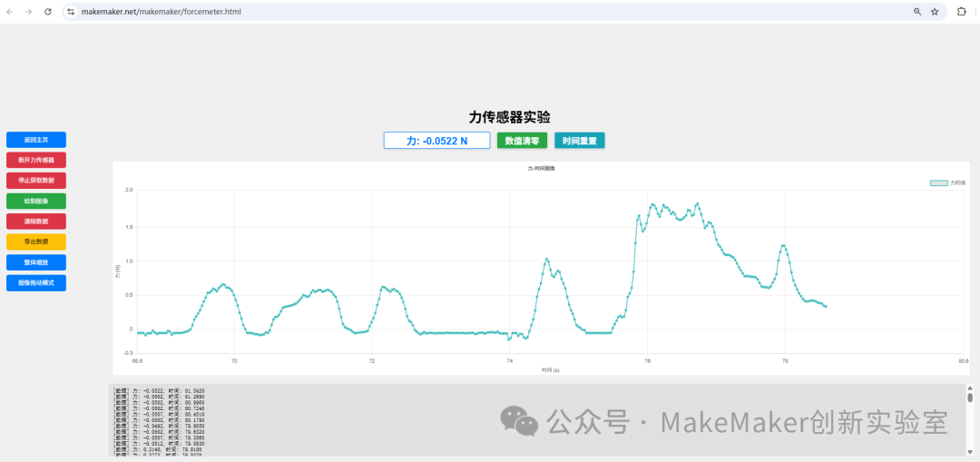Click the green 绘制图像 button
Screen dimensions: 980x462
[x=36, y=202]
